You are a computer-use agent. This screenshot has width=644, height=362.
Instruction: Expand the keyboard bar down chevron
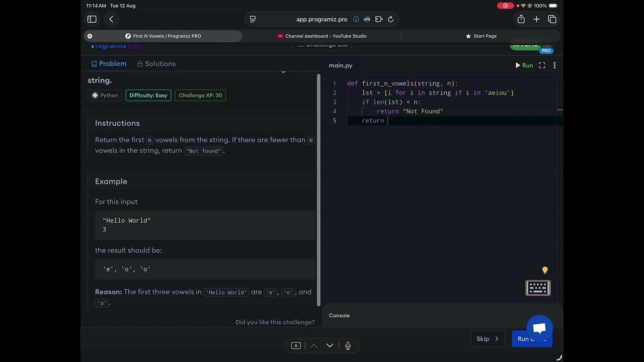click(x=330, y=345)
